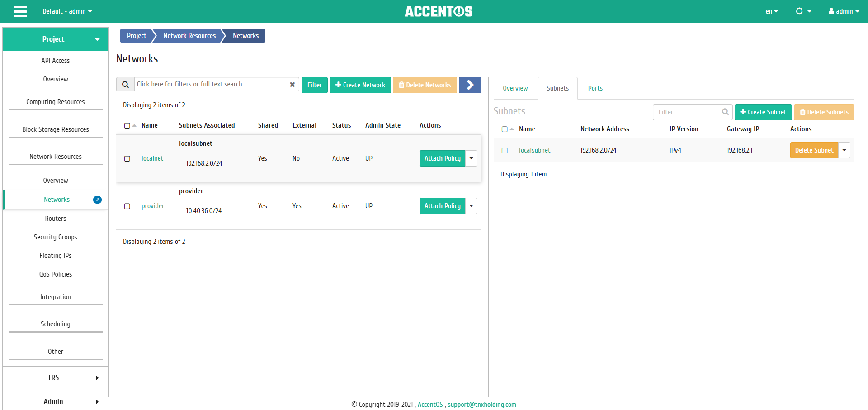Open Routers in sidebar
The image size is (868, 410).
[x=56, y=219]
